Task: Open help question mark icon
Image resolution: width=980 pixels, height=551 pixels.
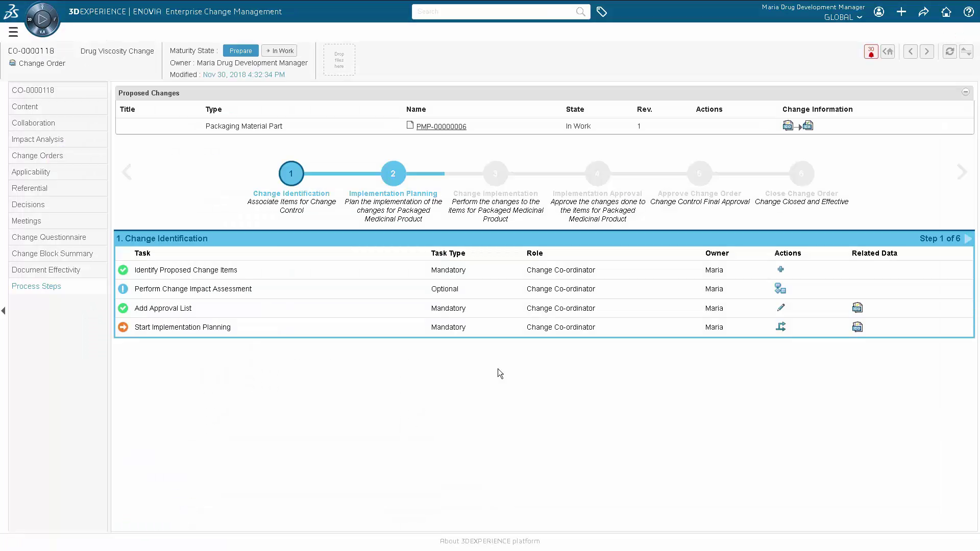Action: (x=968, y=12)
